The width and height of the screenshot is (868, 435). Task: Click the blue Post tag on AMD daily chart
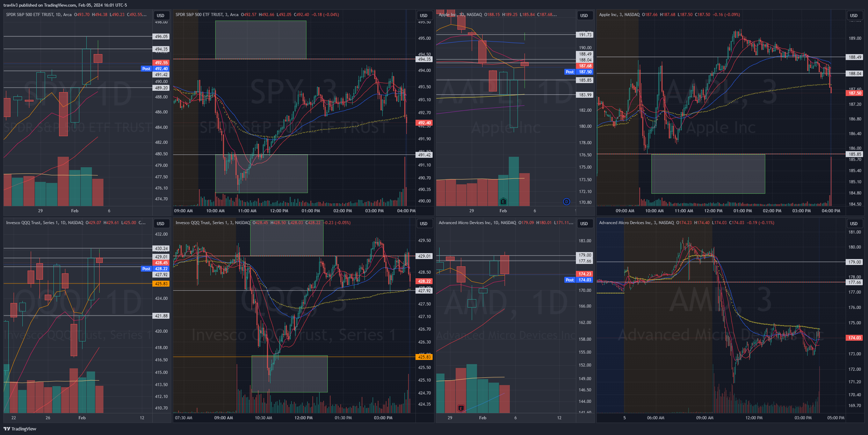(x=570, y=280)
